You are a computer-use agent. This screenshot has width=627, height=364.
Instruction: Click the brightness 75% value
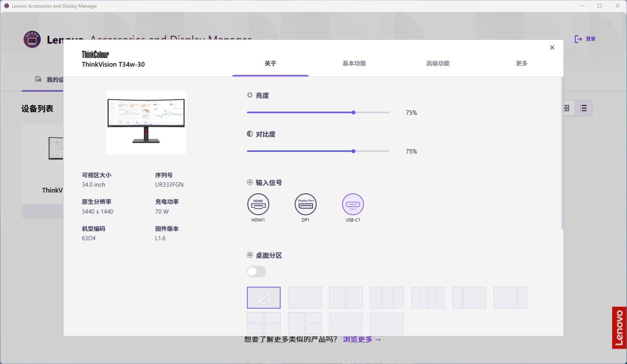(x=411, y=113)
